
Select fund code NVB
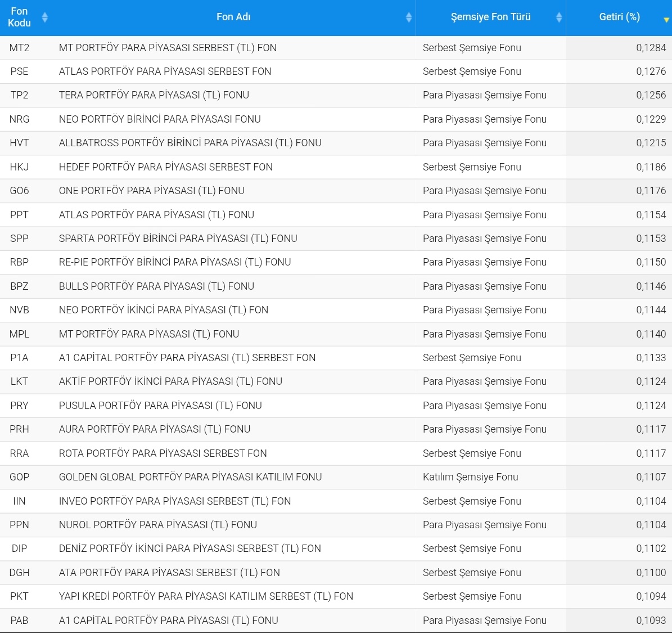[19, 310]
